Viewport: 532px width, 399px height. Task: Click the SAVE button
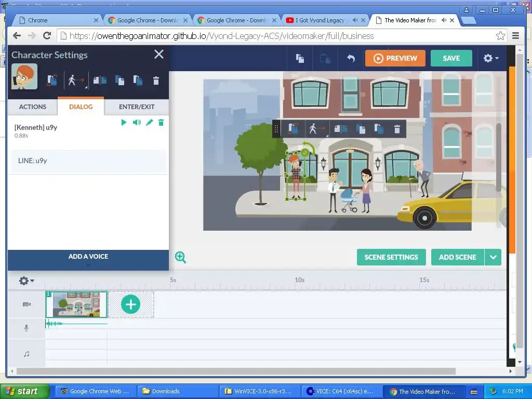pos(451,58)
